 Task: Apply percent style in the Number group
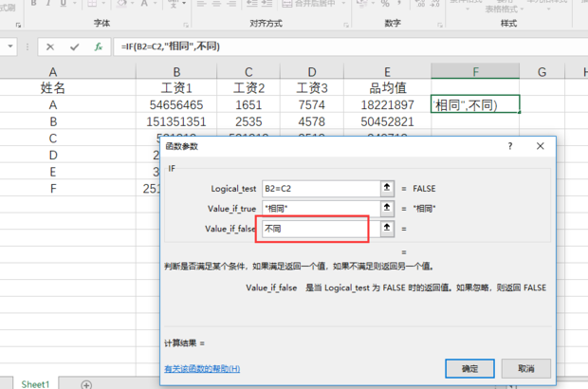click(385, 4)
